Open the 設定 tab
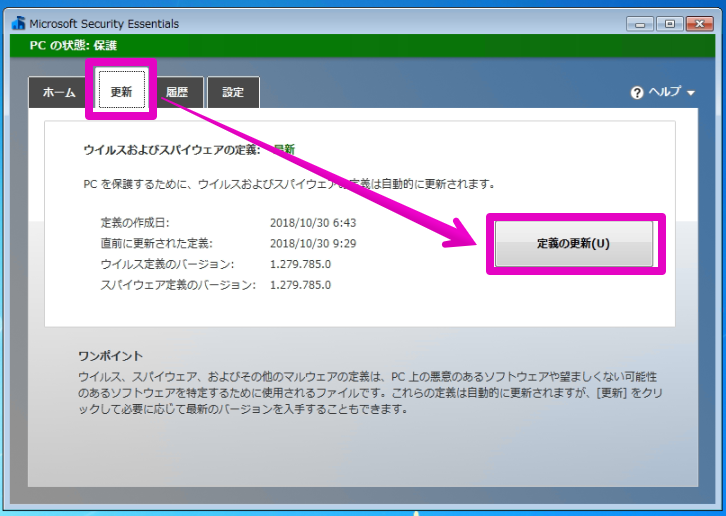The image size is (726, 516). point(233,92)
